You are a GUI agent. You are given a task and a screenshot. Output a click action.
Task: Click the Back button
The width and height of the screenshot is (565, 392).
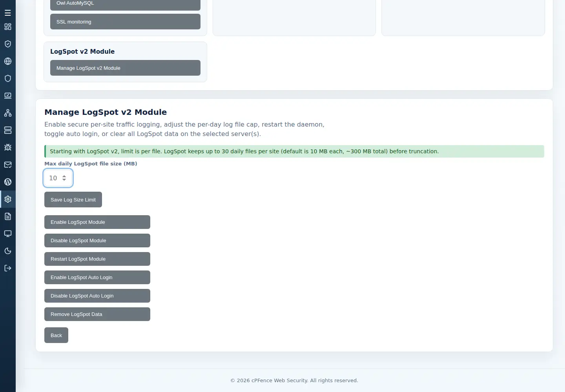[56, 335]
